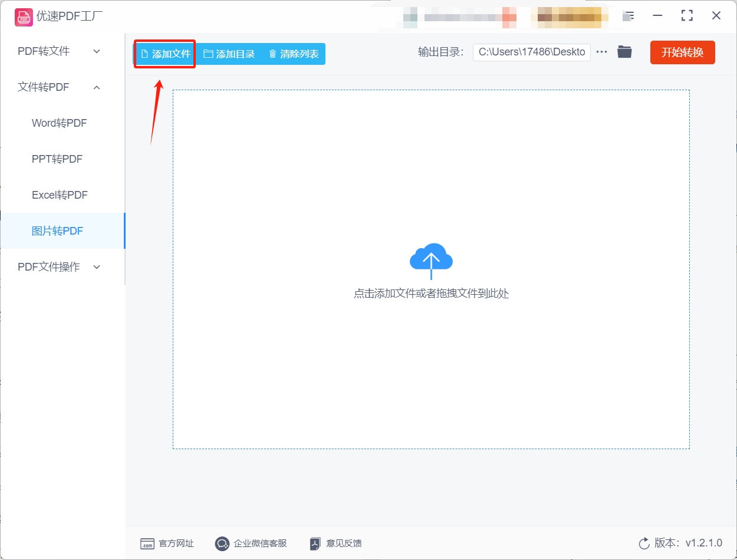Click the 优速PDF工厂 app logo icon

(x=24, y=17)
